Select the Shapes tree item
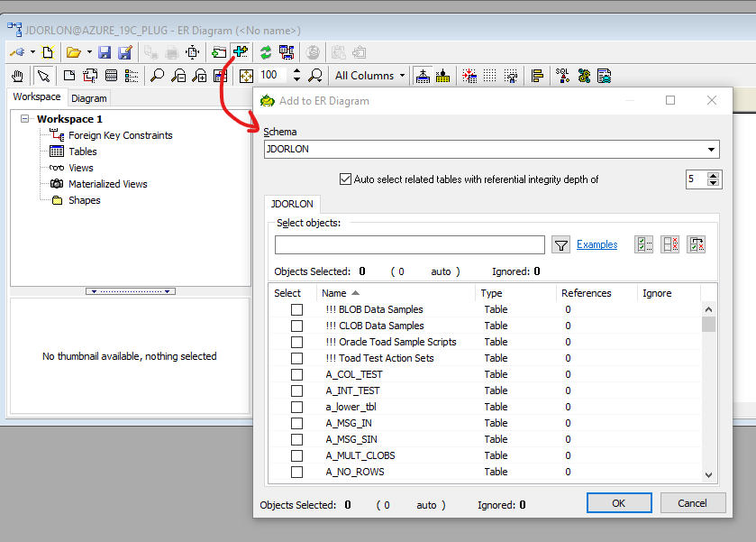This screenshot has height=542, width=756. coord(85,200)
